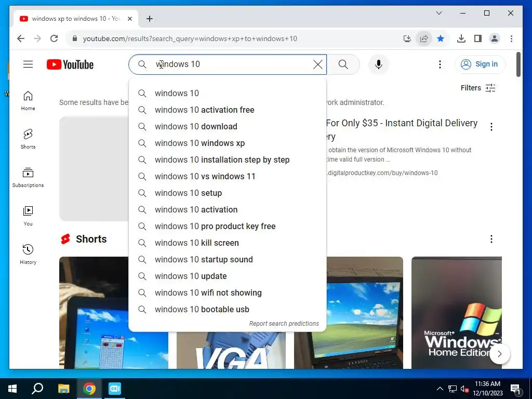Choose suggestion "windows 10 activation"
Viewport: 532px width, 399px height.
click(x=228, y=210)
